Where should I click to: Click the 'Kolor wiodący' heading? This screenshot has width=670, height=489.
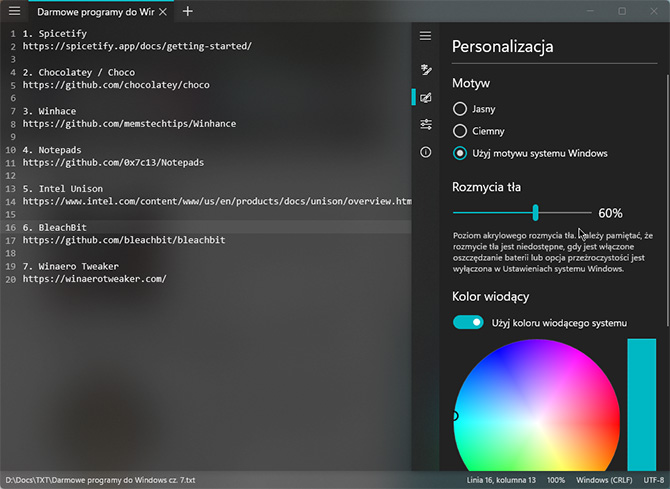click(x=491, y=297)
